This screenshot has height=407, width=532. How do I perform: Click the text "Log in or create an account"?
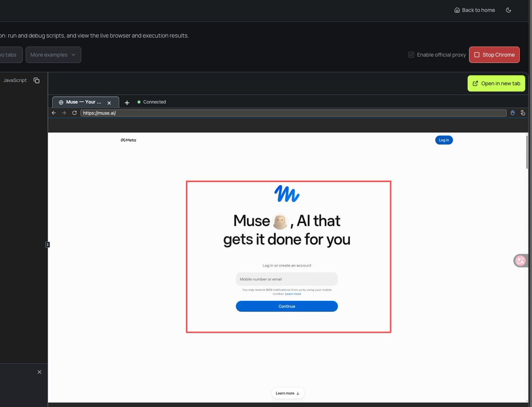tap(287, 265)
